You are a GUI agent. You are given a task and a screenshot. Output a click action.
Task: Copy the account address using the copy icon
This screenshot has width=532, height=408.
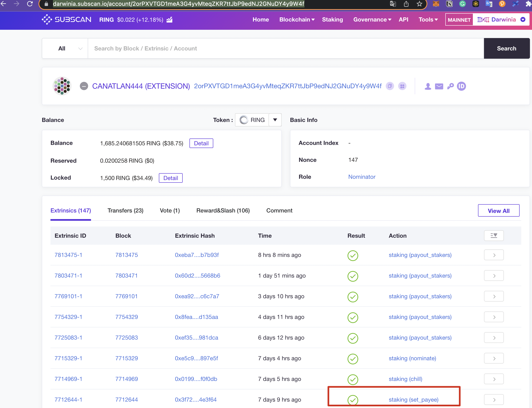[389, 86]
